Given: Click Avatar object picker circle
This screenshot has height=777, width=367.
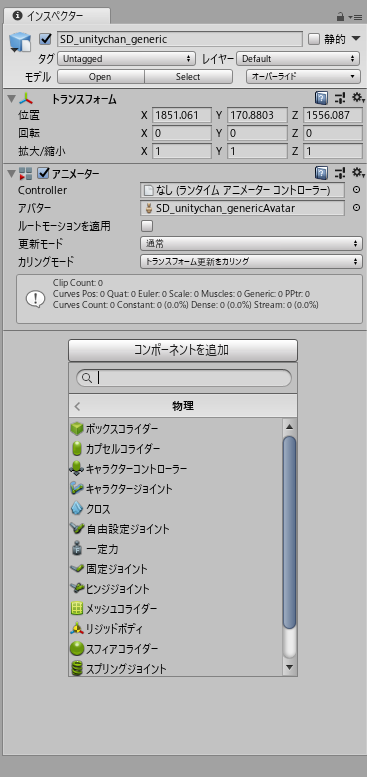Looking at the screenshot, I should [356, 208].
